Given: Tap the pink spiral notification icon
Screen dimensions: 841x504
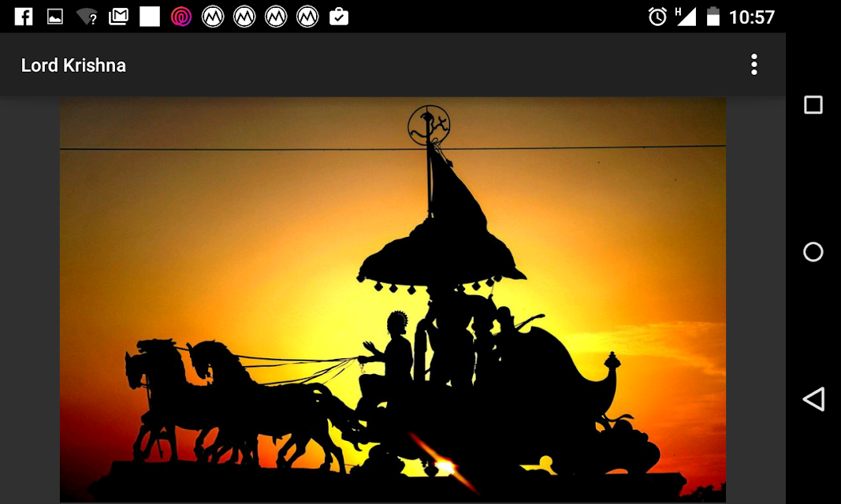Looking at the screenshot, I should (x=181, y=17).
